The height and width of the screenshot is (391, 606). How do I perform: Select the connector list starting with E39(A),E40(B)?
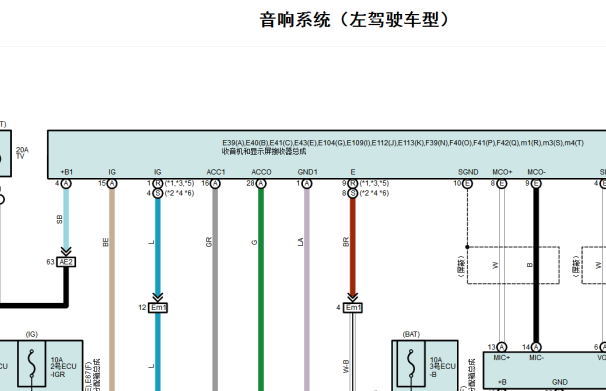(403, 143)
